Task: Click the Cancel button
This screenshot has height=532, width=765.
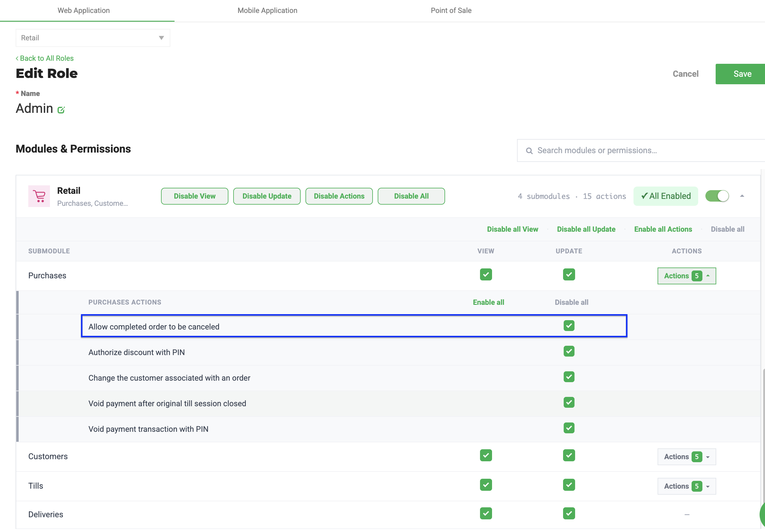Action: click(685, 74)
